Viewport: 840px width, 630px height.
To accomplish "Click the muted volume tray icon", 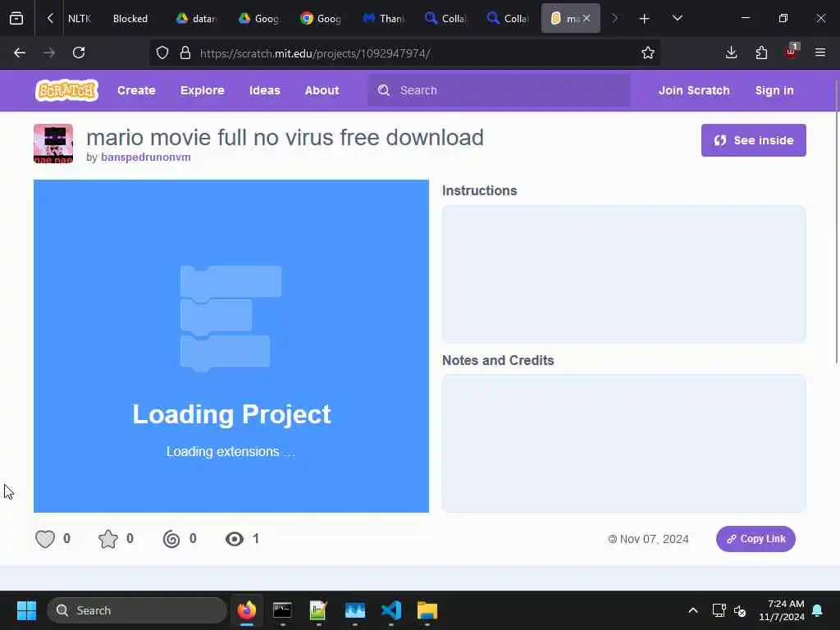I will pyautogui.click(x=741, y=610).
